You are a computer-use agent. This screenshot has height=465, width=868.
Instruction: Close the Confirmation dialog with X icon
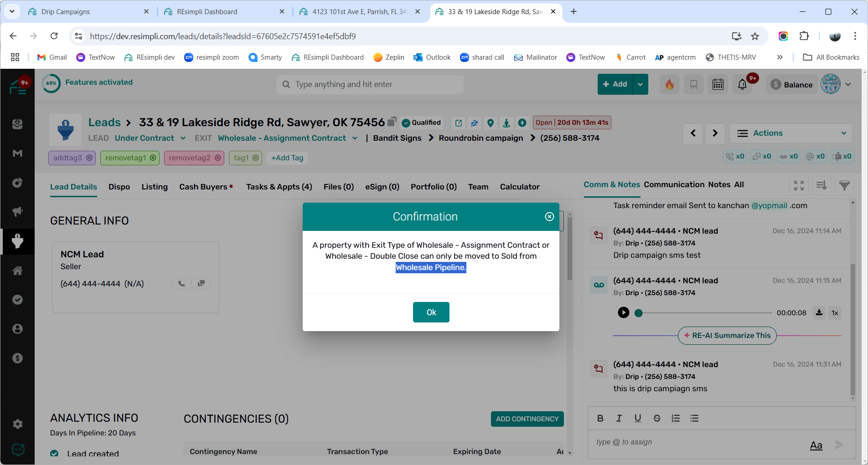(x=549, y=217)
